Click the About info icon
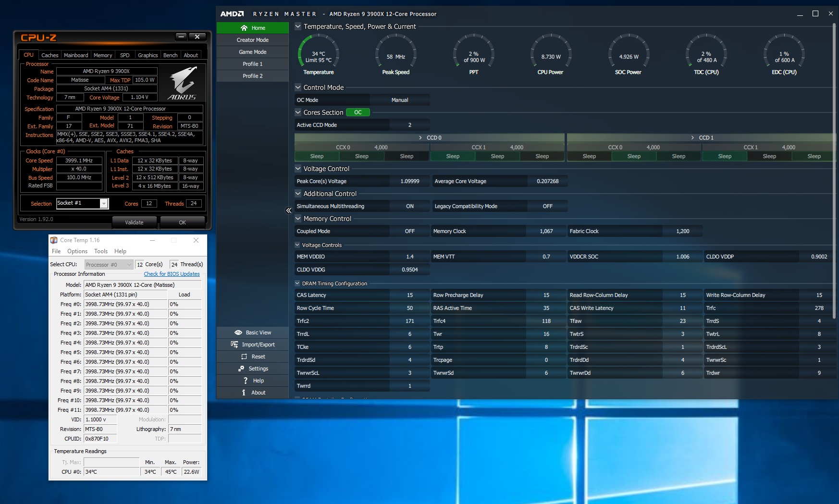 pyautogui.click(x=244, y=393)
